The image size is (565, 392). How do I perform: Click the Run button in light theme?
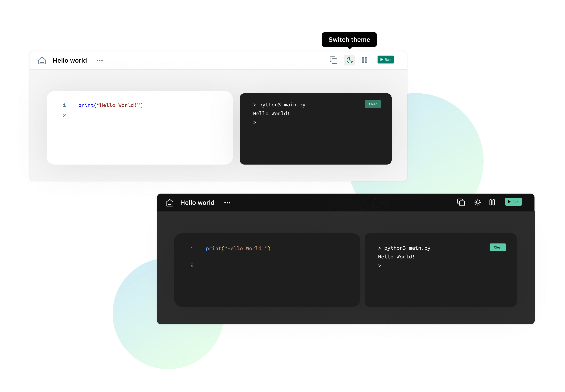(x=385, y=60)
